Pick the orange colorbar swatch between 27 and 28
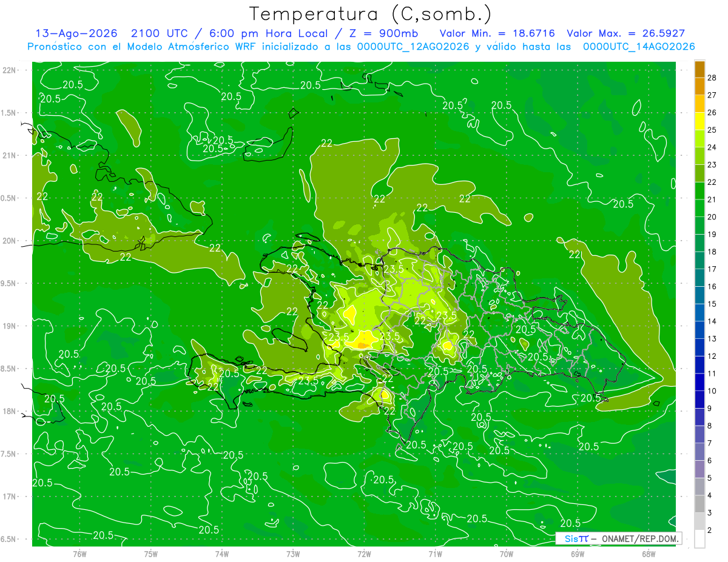This screenshot has height=562, width=728. coord(699,86)
